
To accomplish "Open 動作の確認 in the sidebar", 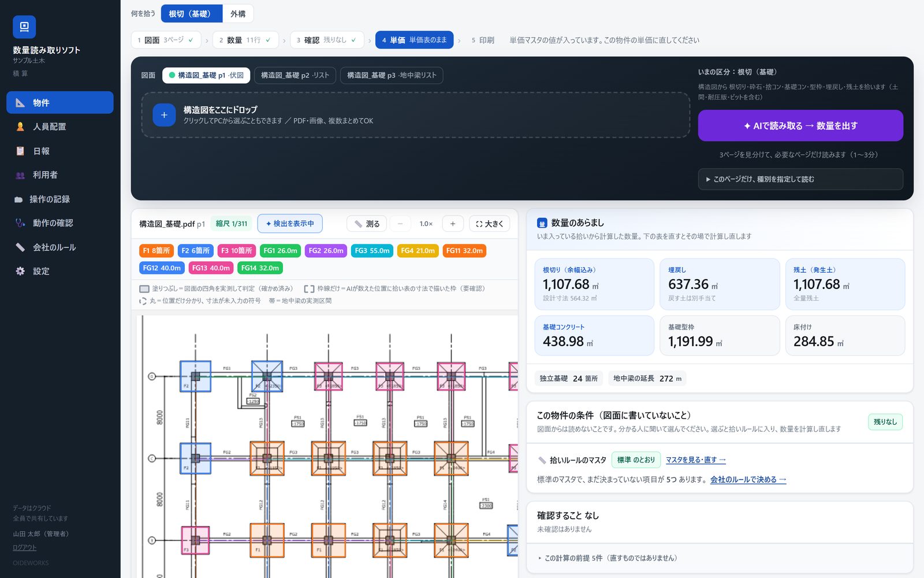I will coord(60,223).
